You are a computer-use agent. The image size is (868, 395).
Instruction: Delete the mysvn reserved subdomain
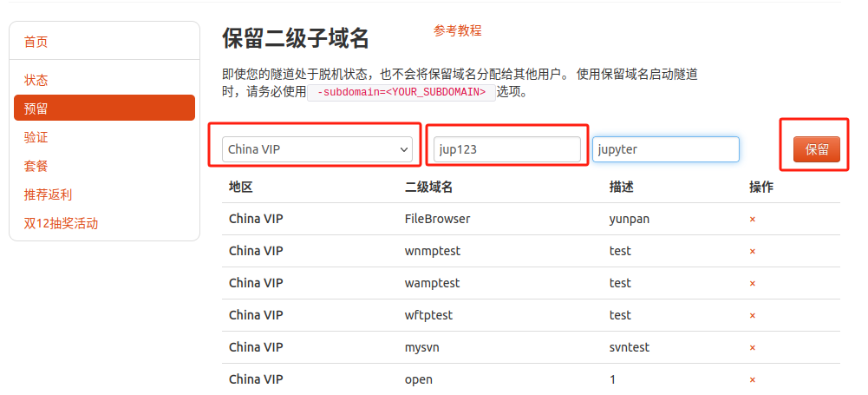(x=753, y=348)
